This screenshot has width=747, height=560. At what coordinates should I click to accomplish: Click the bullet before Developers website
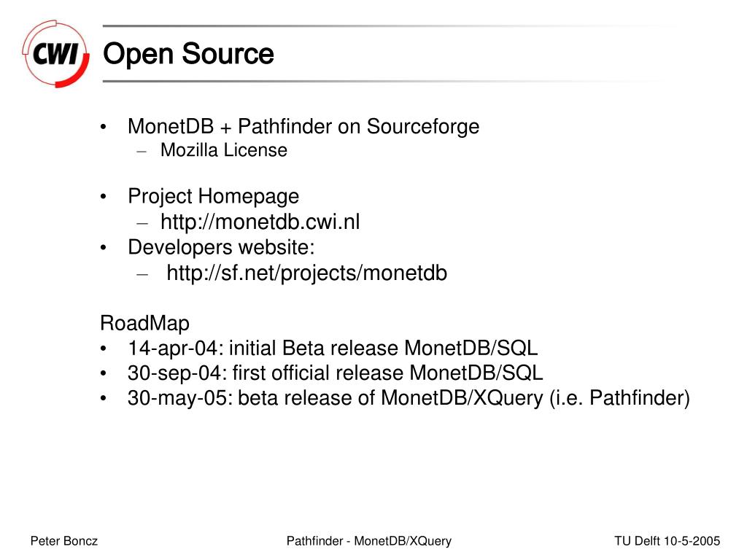(104, 248)
